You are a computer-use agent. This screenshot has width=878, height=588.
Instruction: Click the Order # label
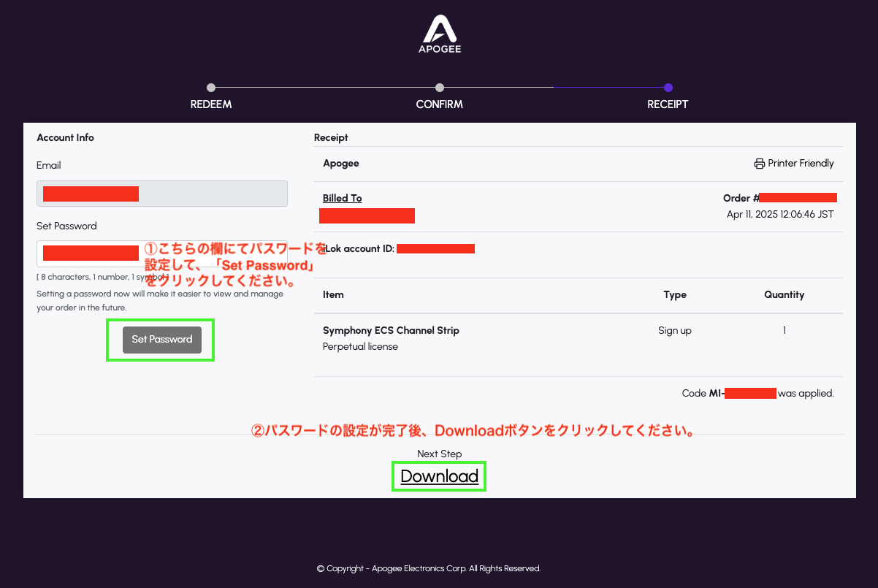coord(741,198)
